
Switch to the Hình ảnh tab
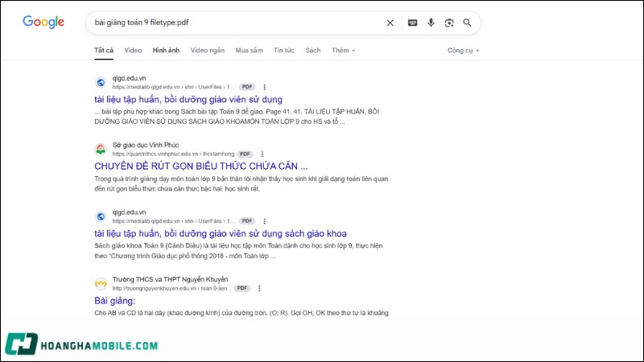pyautogui.click(x=166, y=50)
